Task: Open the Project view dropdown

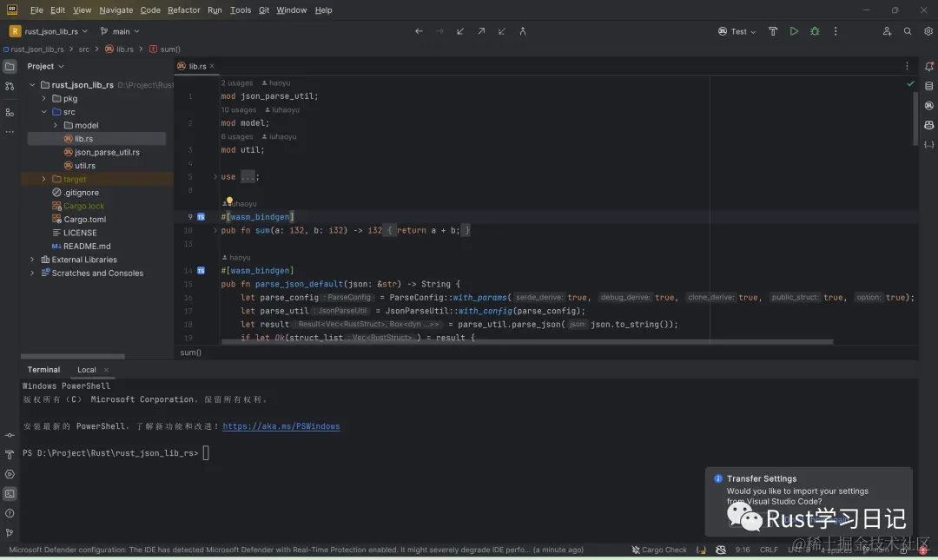Action: [45, 66]
